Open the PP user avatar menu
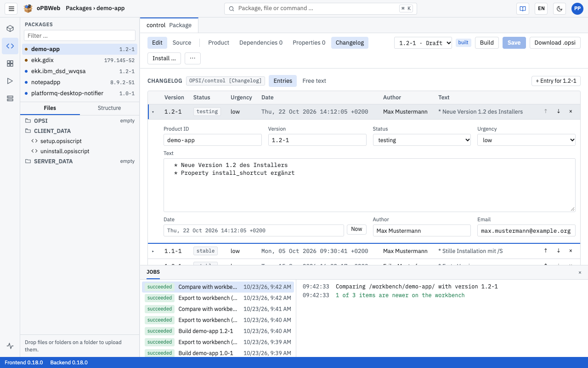 pyautogui.click(x=577, y=8)
